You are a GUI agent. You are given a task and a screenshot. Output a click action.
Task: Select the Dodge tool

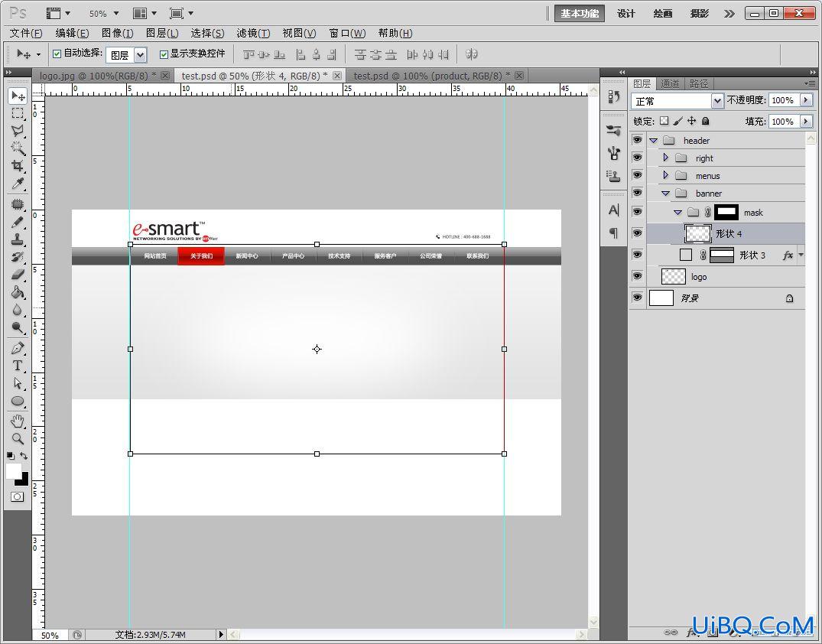(x=18, y=327)
